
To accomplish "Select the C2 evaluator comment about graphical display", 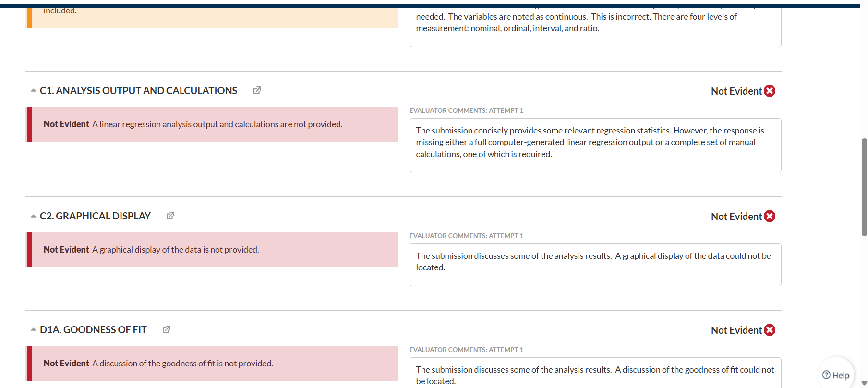I will pos(595,262).
